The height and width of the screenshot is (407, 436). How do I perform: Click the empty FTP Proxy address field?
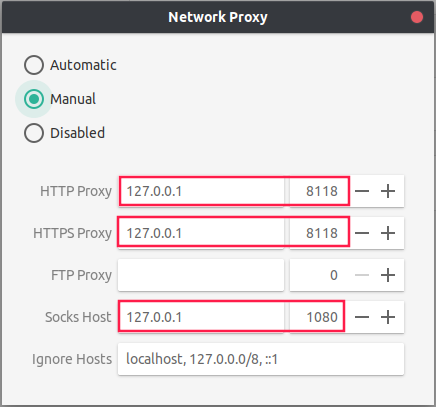tap(201, 275)
